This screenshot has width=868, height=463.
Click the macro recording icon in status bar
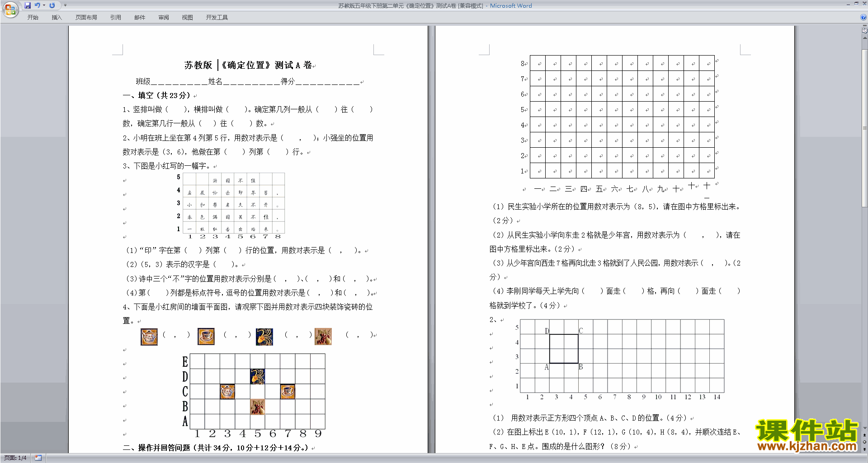click(38, 458)
